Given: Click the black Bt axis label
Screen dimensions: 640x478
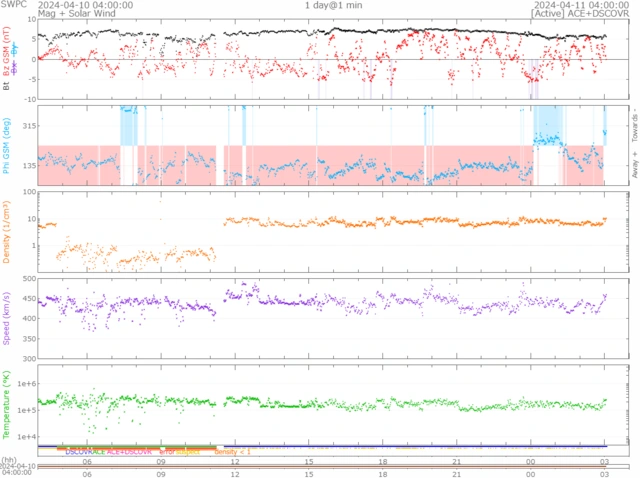Looking at the screenshot, I should [x=9, y=87].
